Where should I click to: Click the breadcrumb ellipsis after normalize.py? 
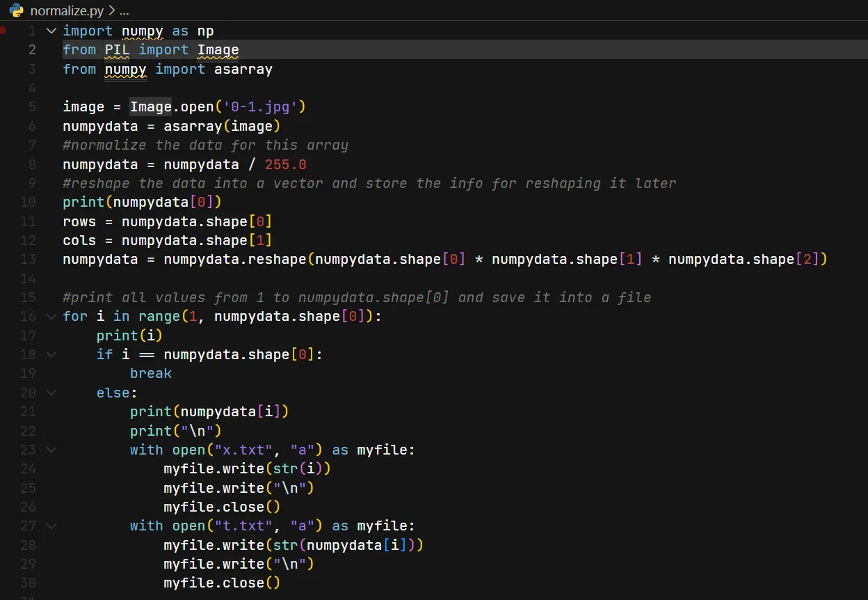tap(124, 11)
